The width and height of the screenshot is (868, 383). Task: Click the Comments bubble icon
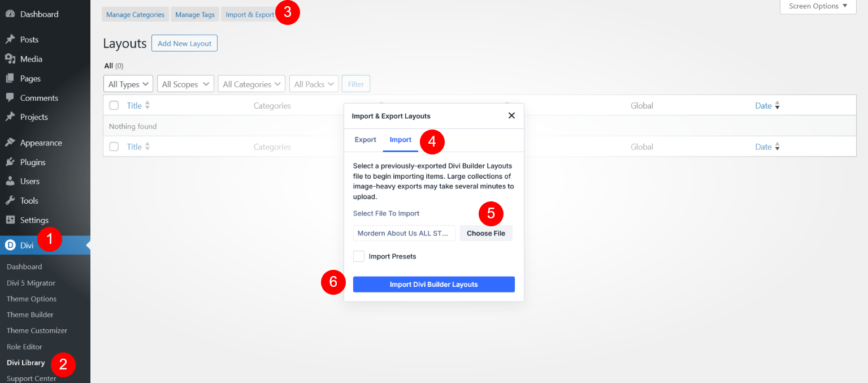point(10,98)
